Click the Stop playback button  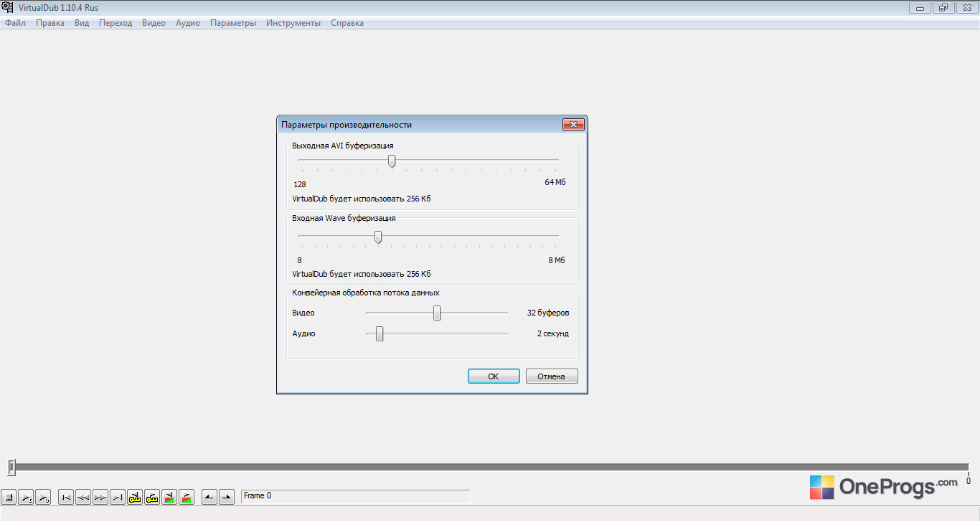click(9, 497)
